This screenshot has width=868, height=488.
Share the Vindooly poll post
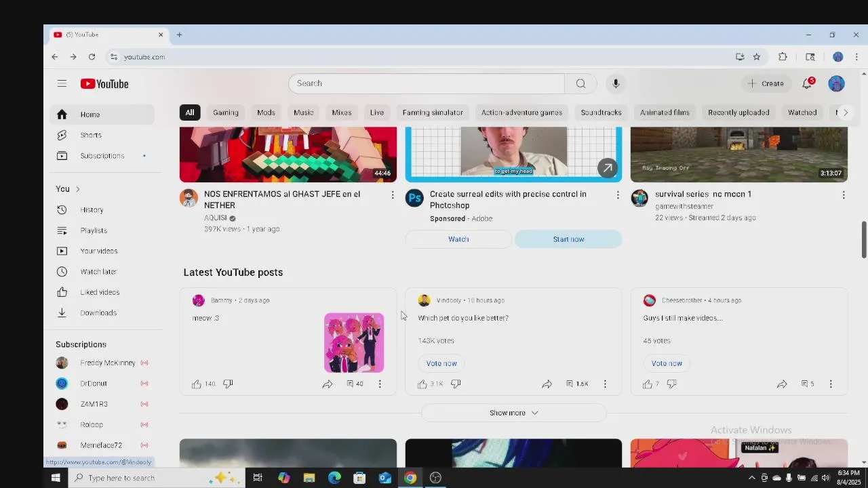547,384
